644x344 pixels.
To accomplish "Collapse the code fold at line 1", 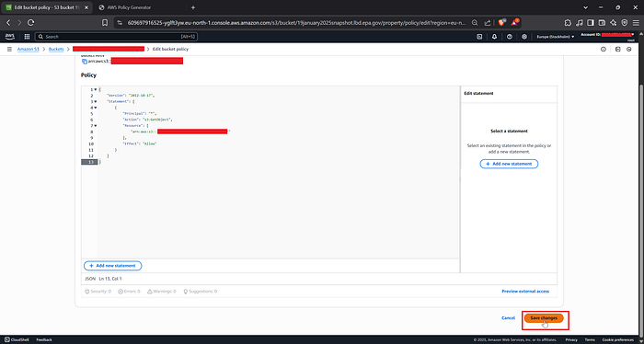I will coord(96,89).
